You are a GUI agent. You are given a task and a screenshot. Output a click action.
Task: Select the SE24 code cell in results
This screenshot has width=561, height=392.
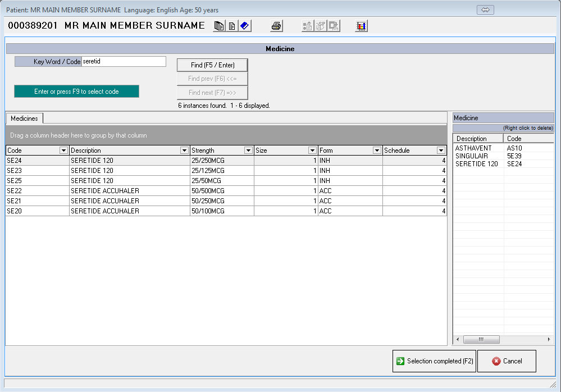point(37,161)
